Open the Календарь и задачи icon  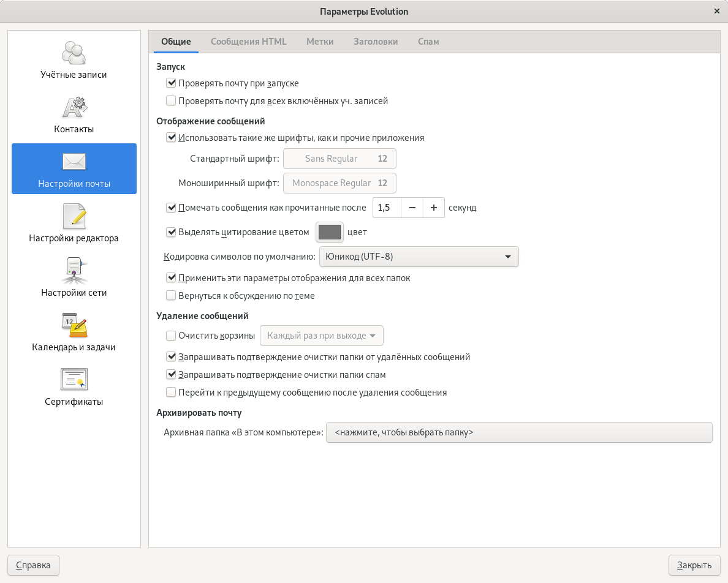point(74,325)
